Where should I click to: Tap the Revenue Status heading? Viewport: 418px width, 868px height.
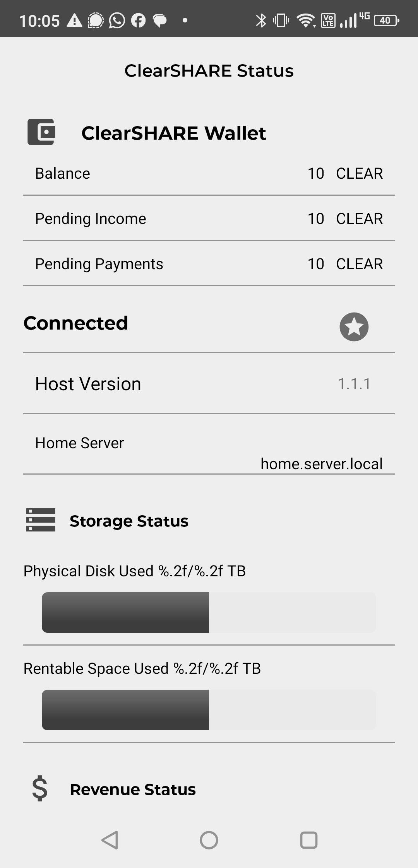pos(133,789)
